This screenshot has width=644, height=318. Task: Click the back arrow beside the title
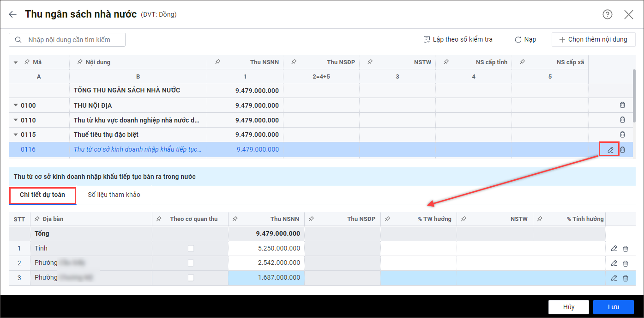click(12, 14)
